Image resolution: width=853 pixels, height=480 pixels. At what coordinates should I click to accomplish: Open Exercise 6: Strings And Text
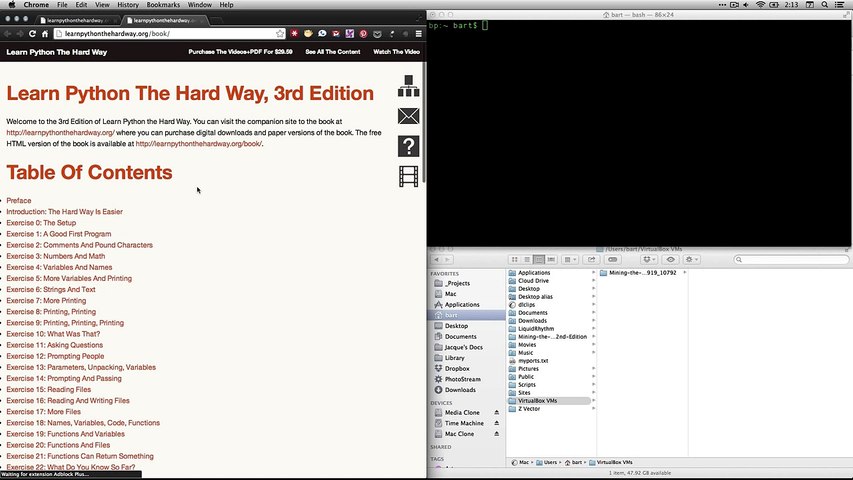pos(51,290)
